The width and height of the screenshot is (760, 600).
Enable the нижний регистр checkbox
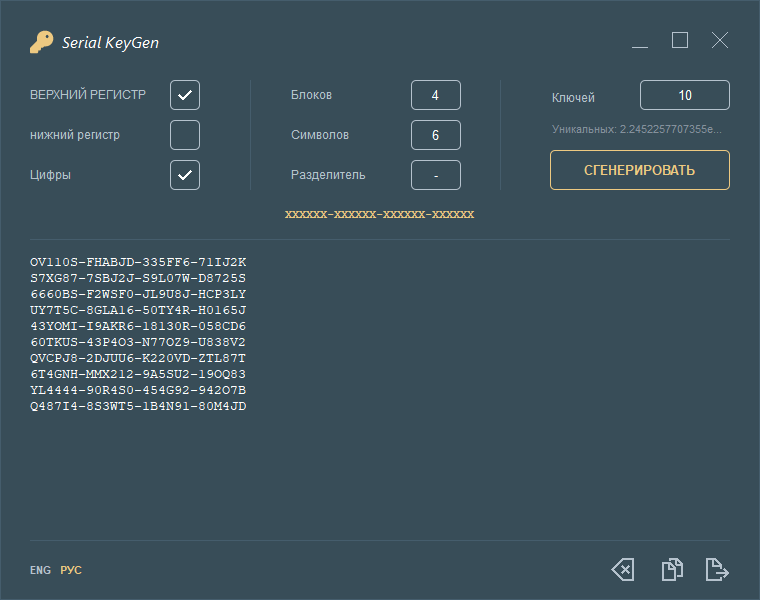point(185,135)
